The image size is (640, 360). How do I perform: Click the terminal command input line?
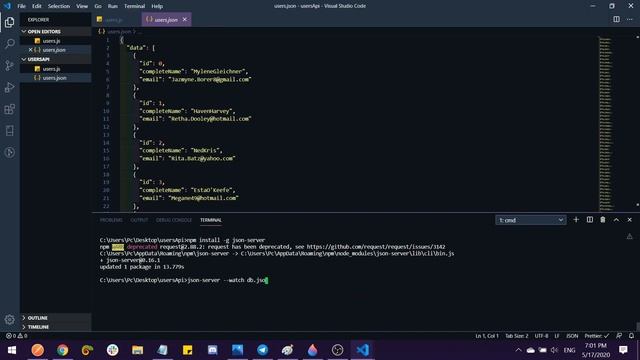[184, 280]
